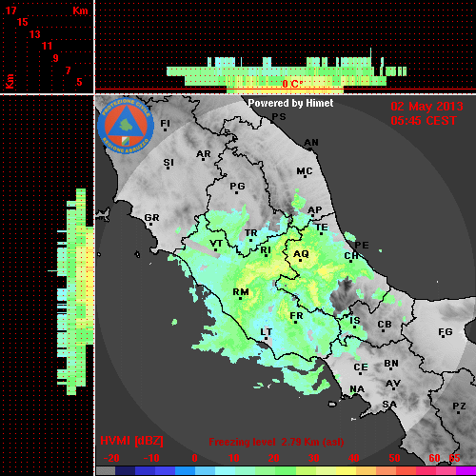The width and height of the screenshot is (476, 476).
Task: Click the PS city label
Action: tap(279, 117)
